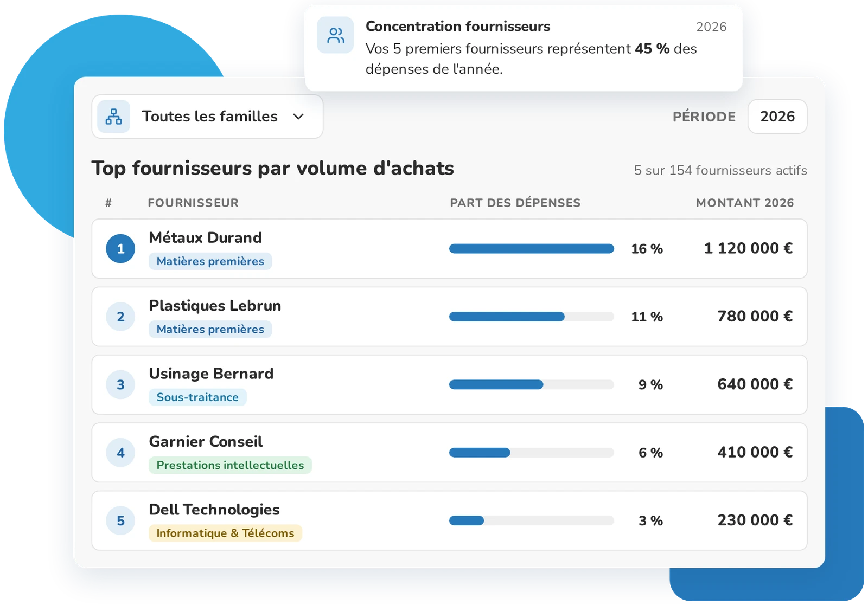Click the 9 % spending bar for Usinage Bernard
Viewport: 868px width, 605px height.
coord(532,385)
